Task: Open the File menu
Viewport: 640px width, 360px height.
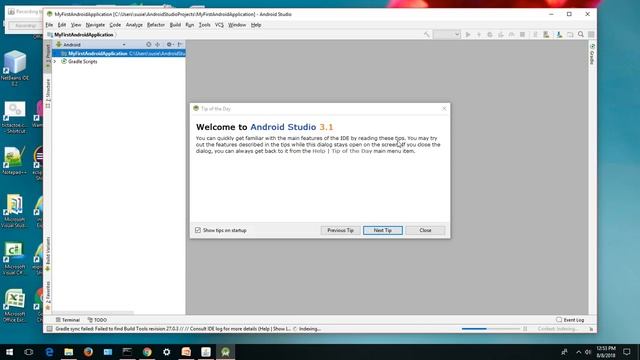Action: [49, 25]
